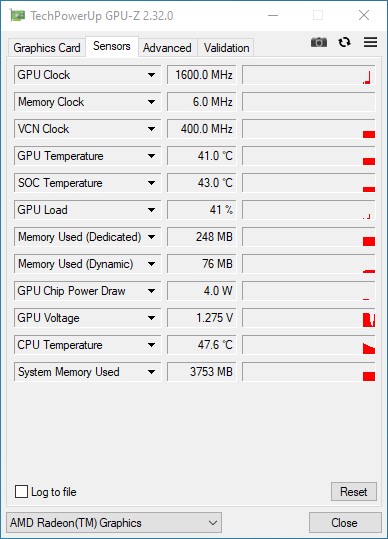Screen dimensions: 388x539
Task: Click the screenshot camera icon
Action: click(x=319, y=42)
